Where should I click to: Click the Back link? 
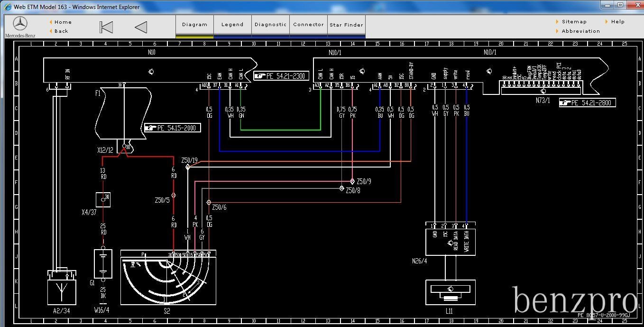61,31
